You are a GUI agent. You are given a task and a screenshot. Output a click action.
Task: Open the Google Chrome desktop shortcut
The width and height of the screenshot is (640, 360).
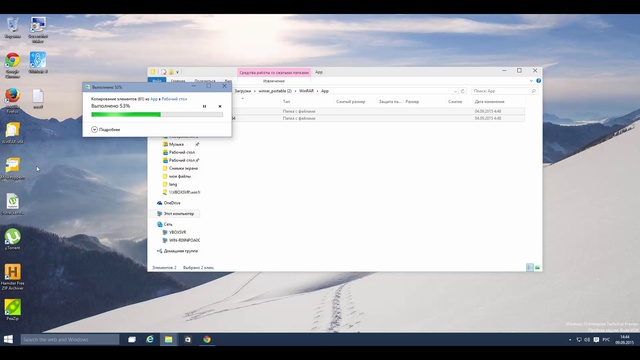click(x=13, y=64)
